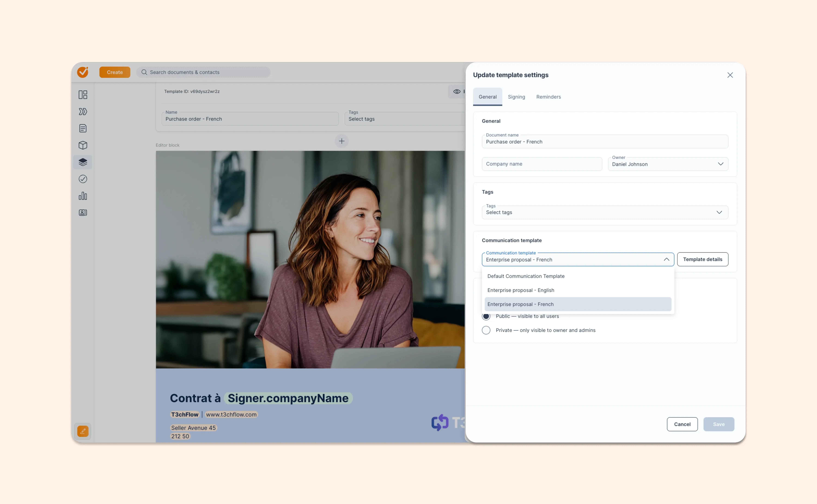
Task: Open Template details button
Action: point(703,259)
